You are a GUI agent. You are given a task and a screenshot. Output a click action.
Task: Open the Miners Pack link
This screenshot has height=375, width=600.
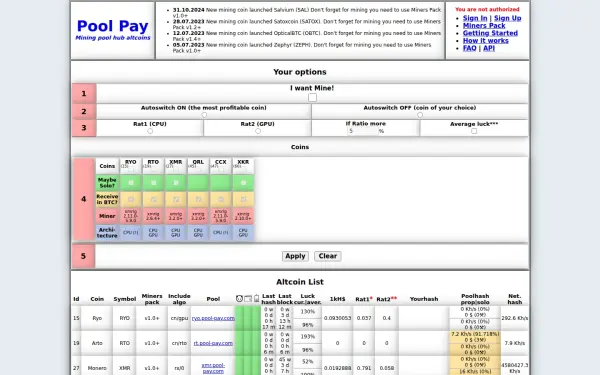pos(484,26)
